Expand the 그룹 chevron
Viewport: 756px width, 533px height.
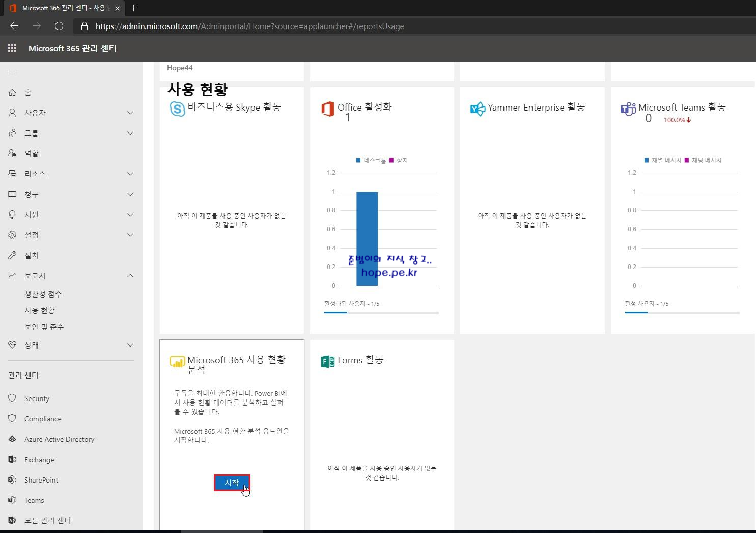tap(130, 133)
